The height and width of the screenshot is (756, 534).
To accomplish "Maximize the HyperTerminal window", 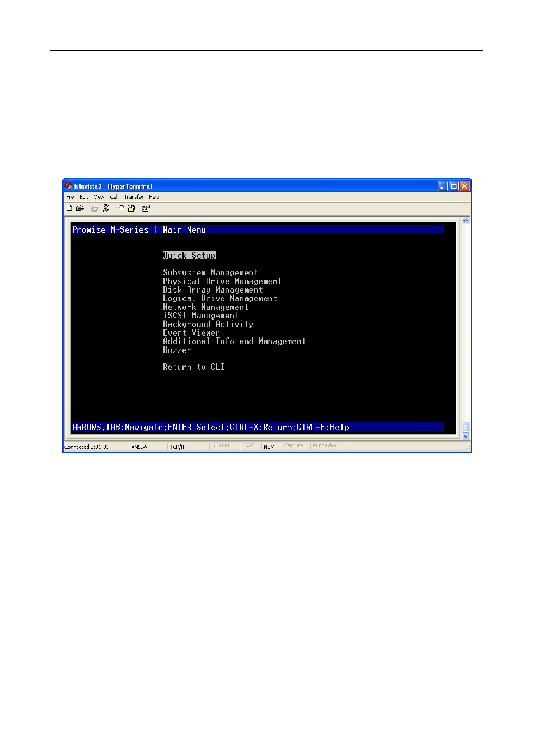I will click(x=454, y=186).
